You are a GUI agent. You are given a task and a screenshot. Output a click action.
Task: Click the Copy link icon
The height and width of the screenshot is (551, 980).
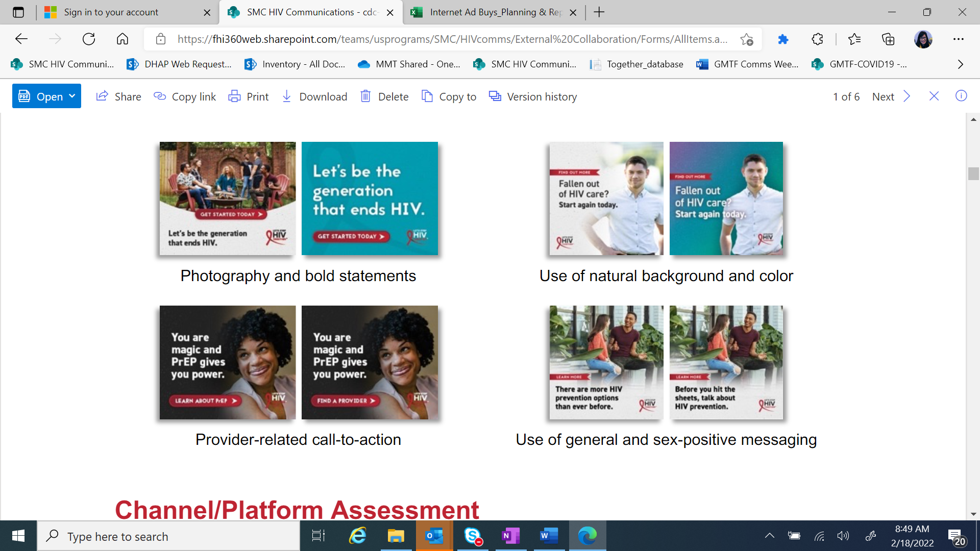pyautogui.click(x=160, y=96)
